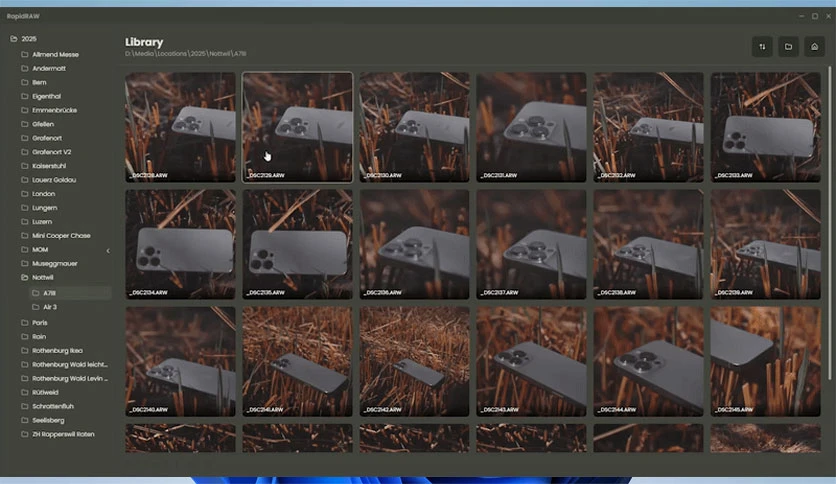
Task: Select the A7III subfolder
Action: click(x=70, y=293)
